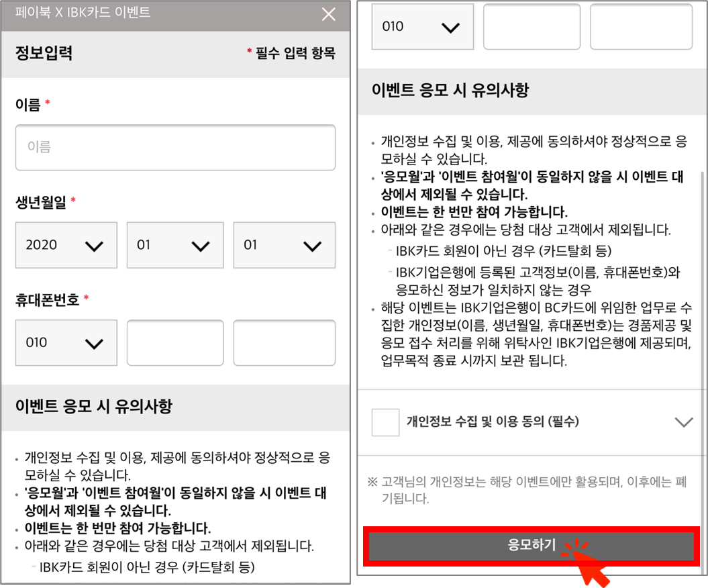
Task: Click the 페이북 X IBK카드 이벤트 title text
Action: [83, 12]
